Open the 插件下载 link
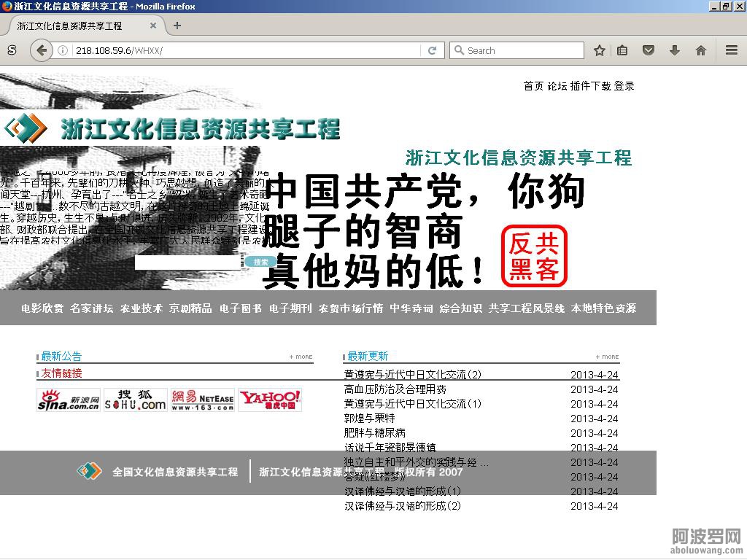 (x=590, y=86)
